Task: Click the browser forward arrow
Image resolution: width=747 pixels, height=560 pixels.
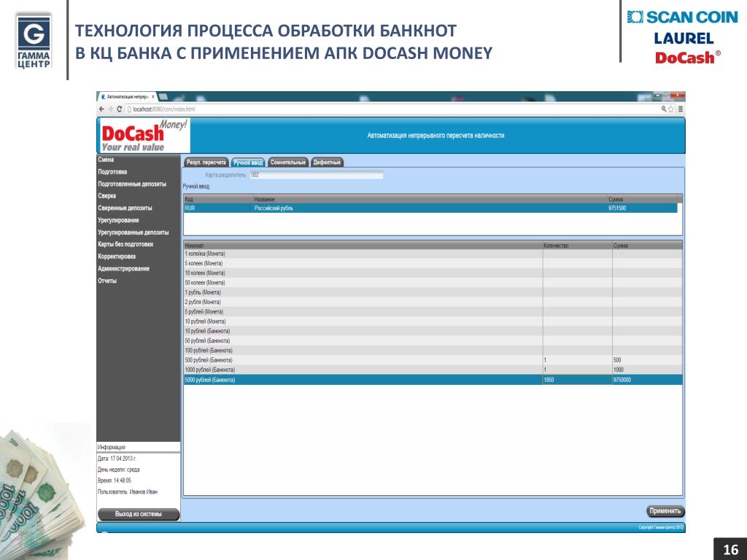Action: click(x=111, y=109)
